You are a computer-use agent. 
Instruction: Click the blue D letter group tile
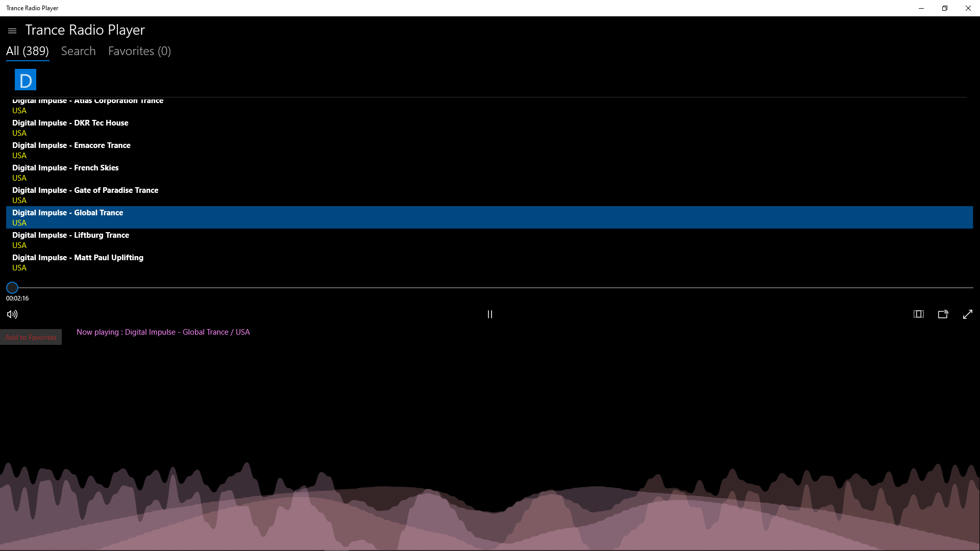[x=26, y=80]
